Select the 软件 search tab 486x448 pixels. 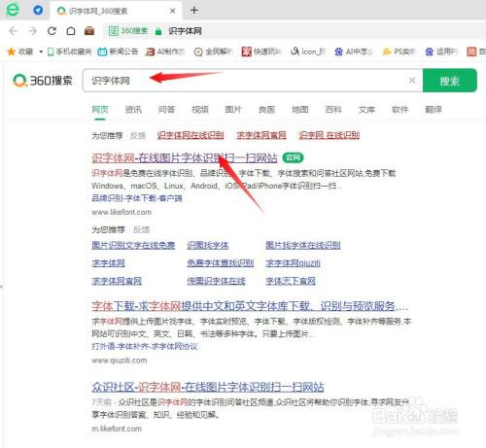[400, 110]
